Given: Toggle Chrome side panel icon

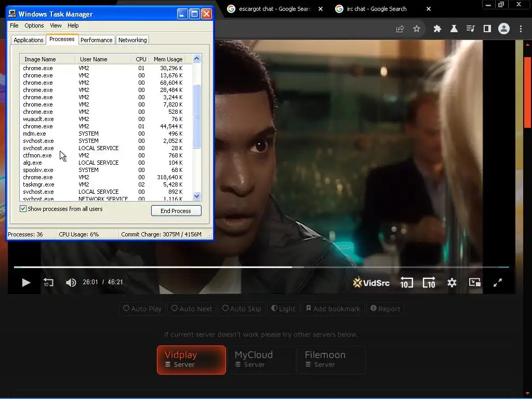Looking at the screenshot, I should [487, 29].
